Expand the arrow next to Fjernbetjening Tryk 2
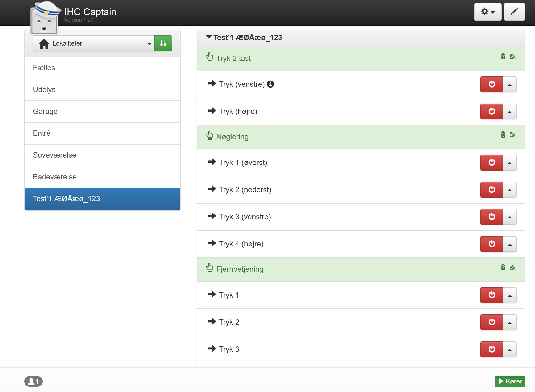 (509, 322)
